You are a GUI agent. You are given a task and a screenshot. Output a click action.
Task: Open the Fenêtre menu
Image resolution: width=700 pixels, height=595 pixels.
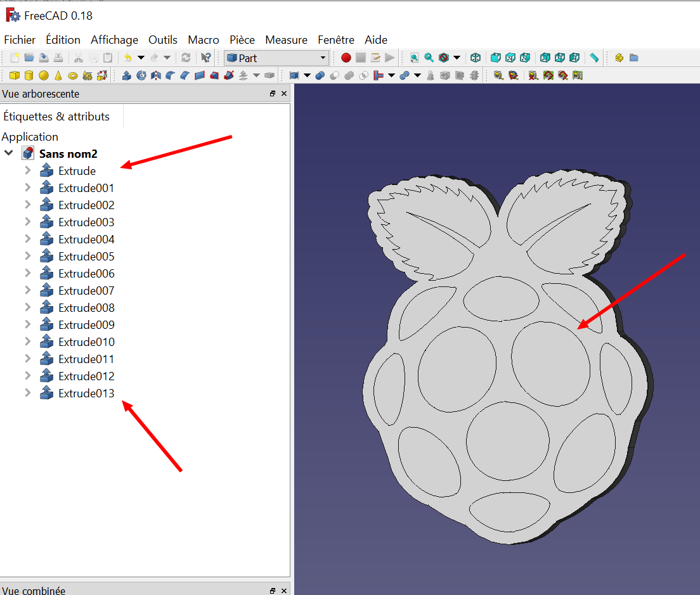pyautogui.click(x=336, y=40)
